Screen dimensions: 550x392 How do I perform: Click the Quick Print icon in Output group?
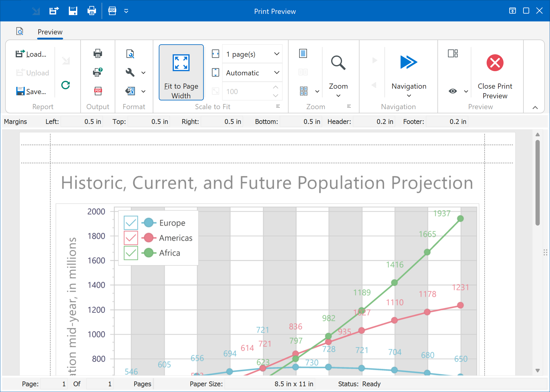98,54
